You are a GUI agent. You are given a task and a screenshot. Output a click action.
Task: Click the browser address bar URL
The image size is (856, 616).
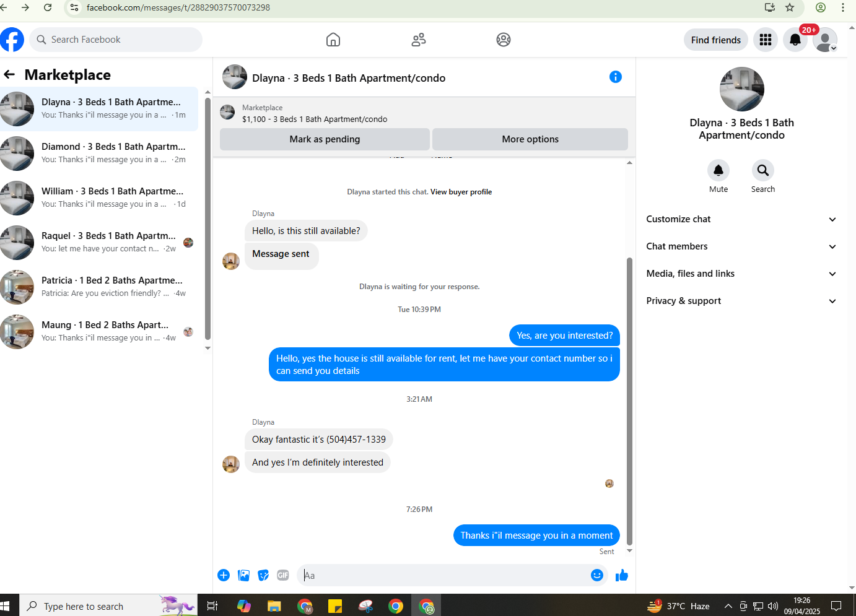click(178, 7)
